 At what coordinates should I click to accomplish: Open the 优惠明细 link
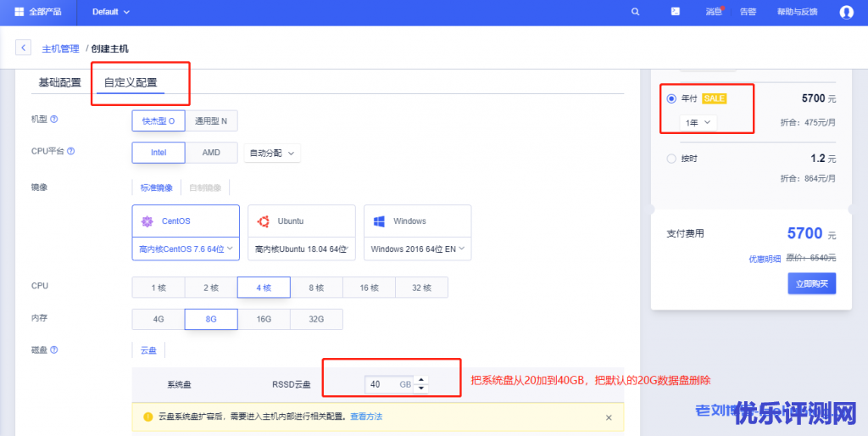tap(765, 258)
